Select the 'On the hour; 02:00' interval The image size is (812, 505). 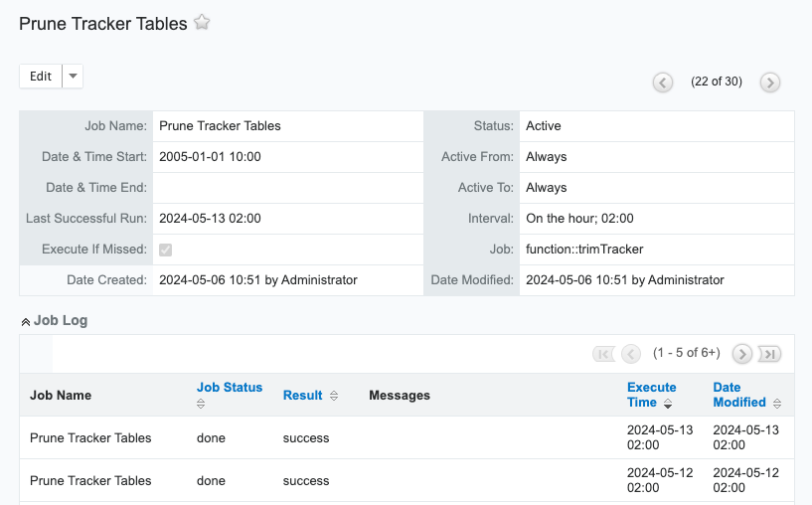point(579,218)
